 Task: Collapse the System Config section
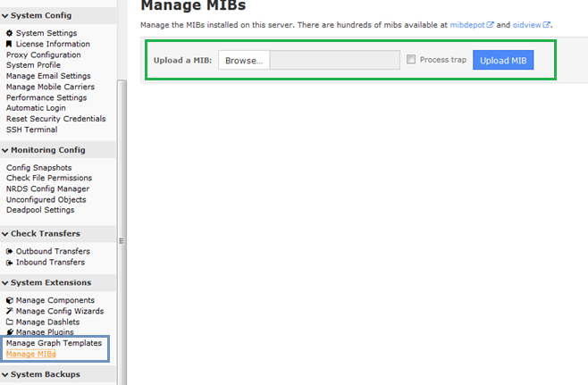(x=4, y=16)
